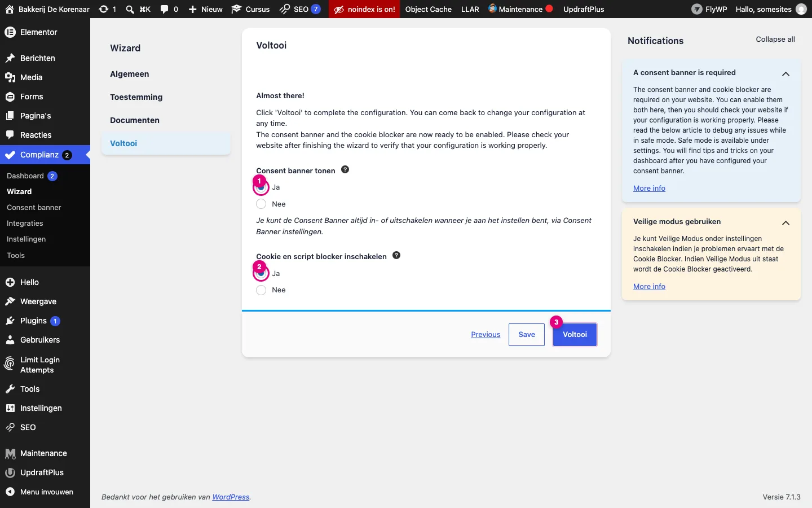Click Object Cache in the admin bar
The height and width of the screenshot is (508, 812).
click(x=428, y=9)
